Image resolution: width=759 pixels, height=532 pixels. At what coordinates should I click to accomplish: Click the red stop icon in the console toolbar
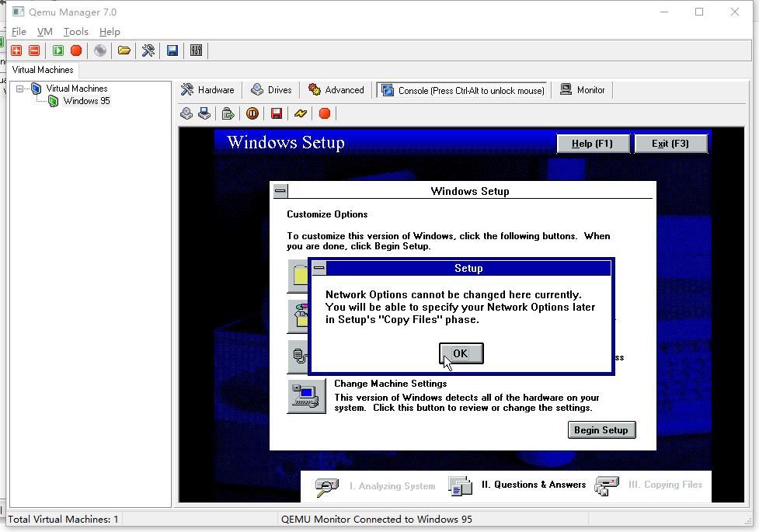pyautogui.click(x=325, y=113)
